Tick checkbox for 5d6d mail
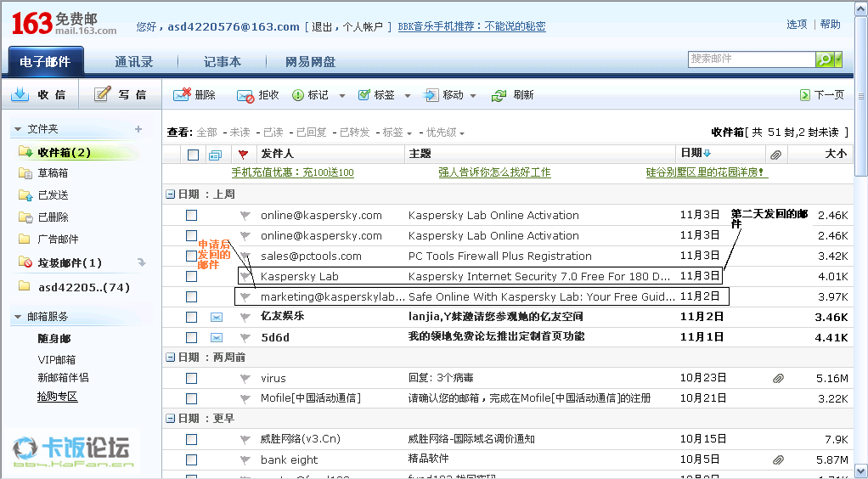This screenshot has height=479, width=868. pyautogui.click(x=192, y=337)
